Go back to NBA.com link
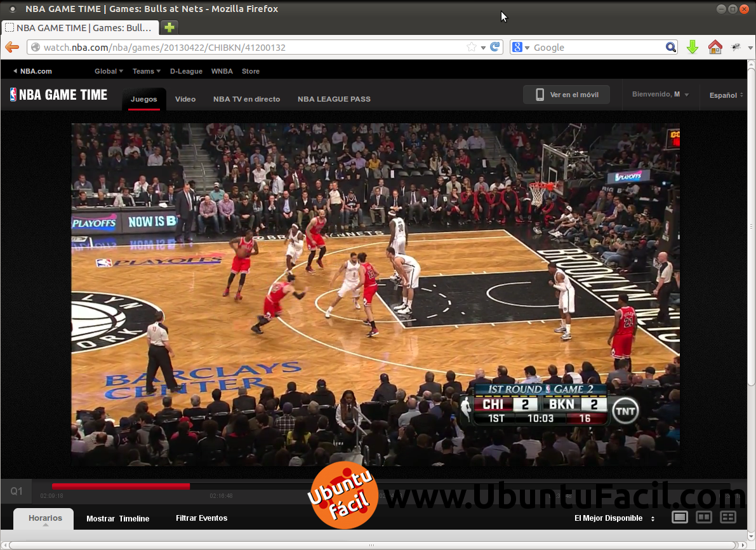The height and width of the screenshot is (550, 756). tap(32, 71)
